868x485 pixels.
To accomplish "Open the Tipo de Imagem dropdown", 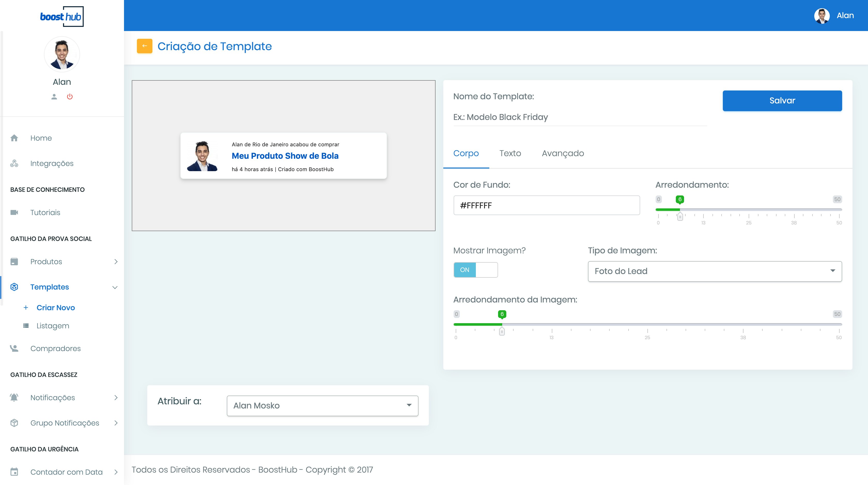I will (714, 271).
